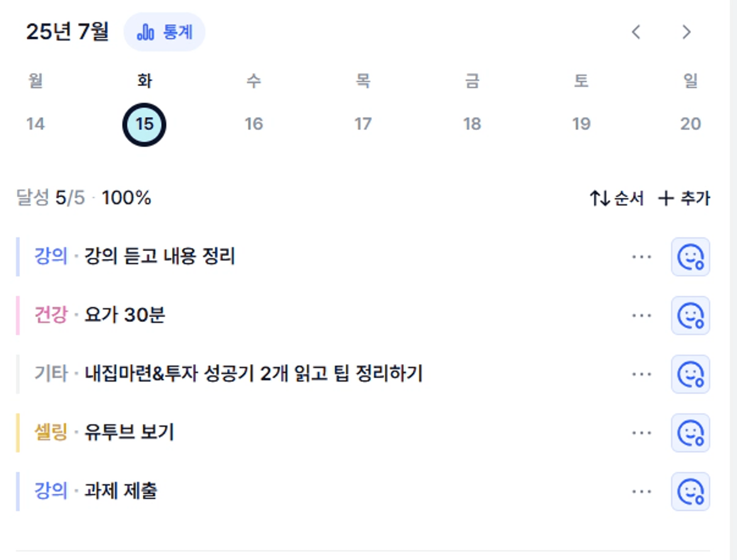Image resolution: width=737 pixels, height=560 pixels.
Task: Click the 순서 reorder button
Action: [617, 198]
